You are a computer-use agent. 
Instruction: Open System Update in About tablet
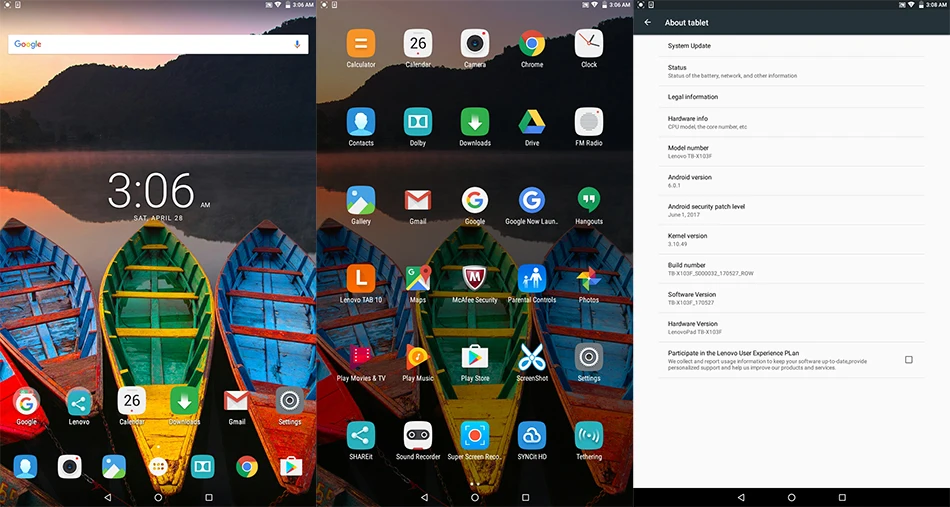point(791,46)
